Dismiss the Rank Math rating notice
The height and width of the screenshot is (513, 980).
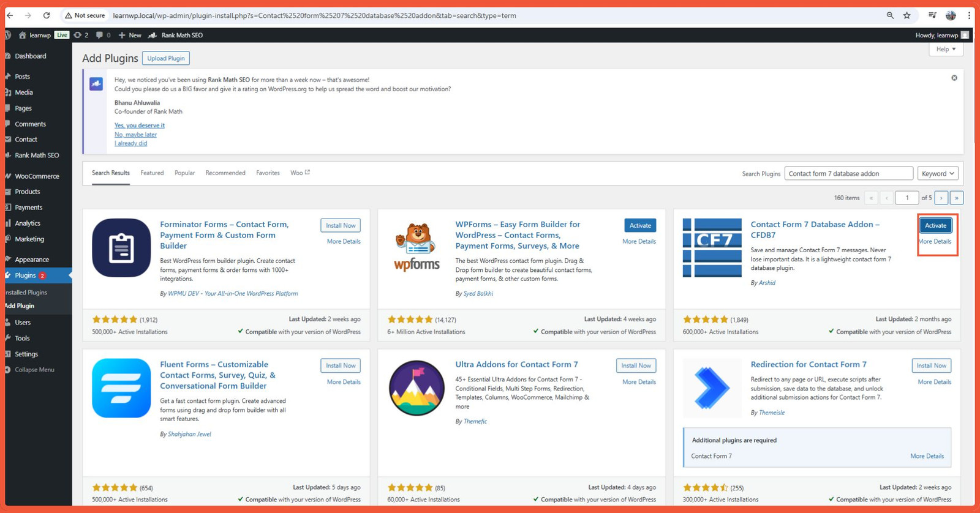tap(954, 78)
